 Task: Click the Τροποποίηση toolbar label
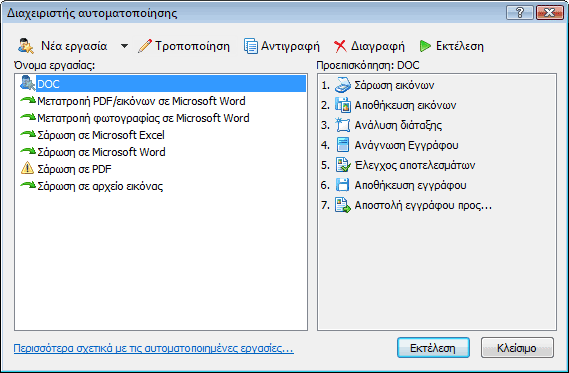coord(192,46)
